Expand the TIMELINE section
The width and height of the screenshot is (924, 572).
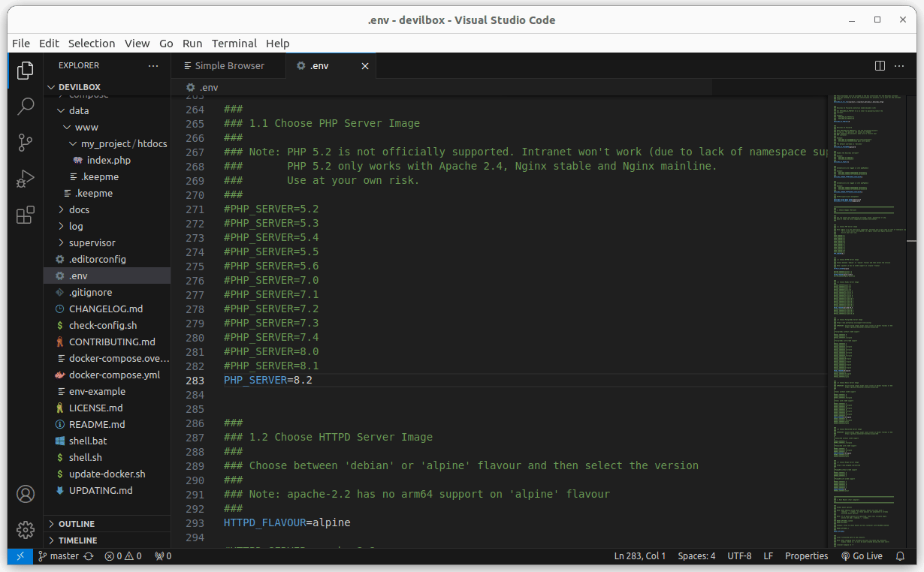(77, 540)
